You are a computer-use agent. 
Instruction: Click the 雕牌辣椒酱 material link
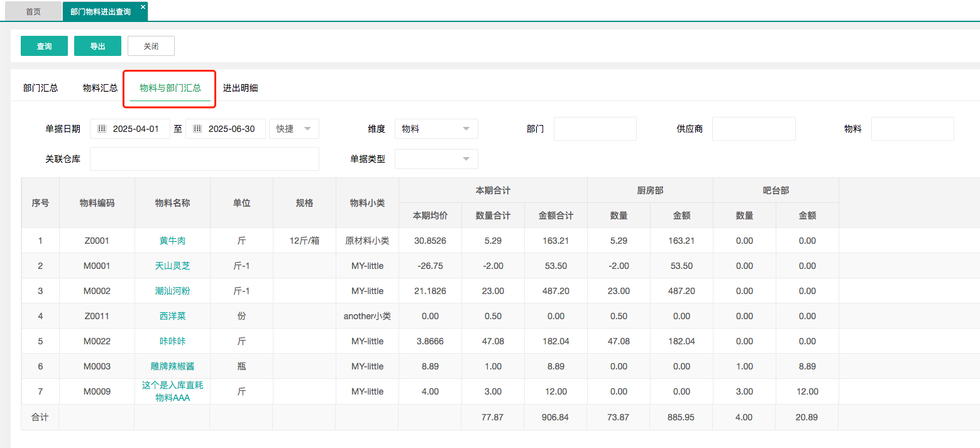pos(172,366)
